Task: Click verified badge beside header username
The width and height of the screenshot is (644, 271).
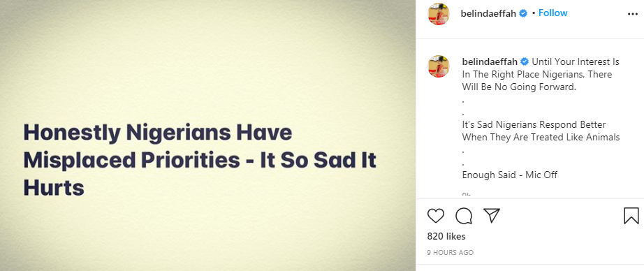Action: [x=523, y=13]
